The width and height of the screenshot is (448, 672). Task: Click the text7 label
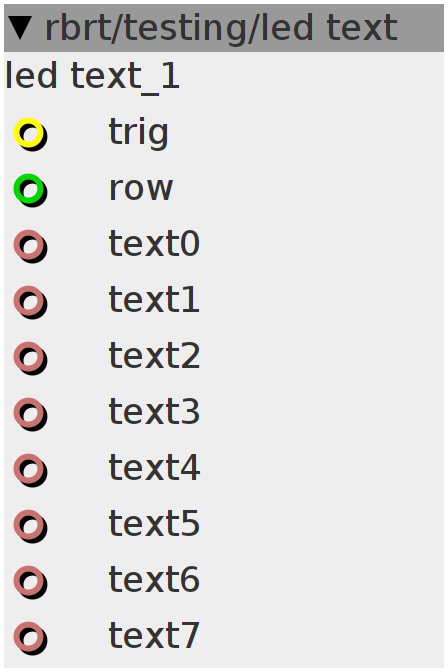click(154, 636)
